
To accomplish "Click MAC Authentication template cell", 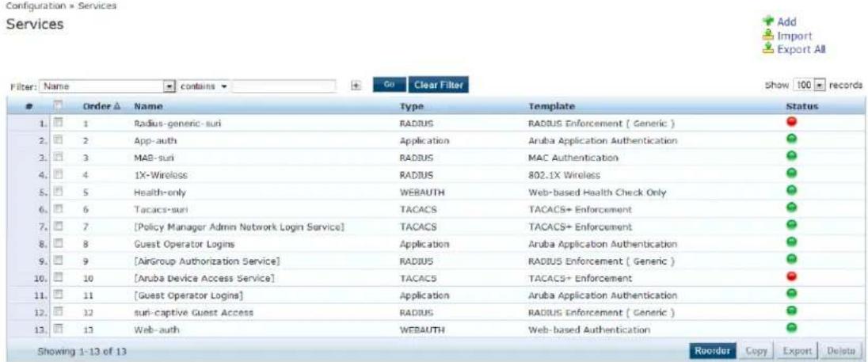I will 573,158.
